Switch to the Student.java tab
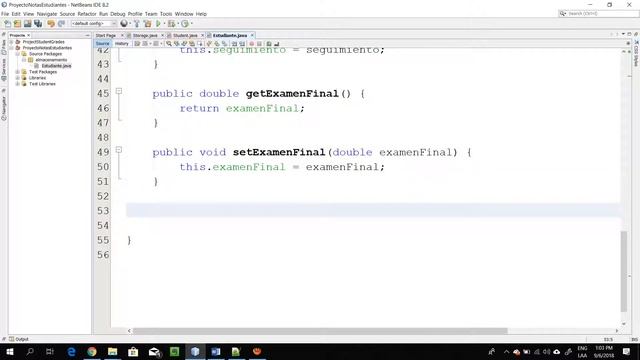The height and width of the screenshot is (360, 640). (184, 36)
